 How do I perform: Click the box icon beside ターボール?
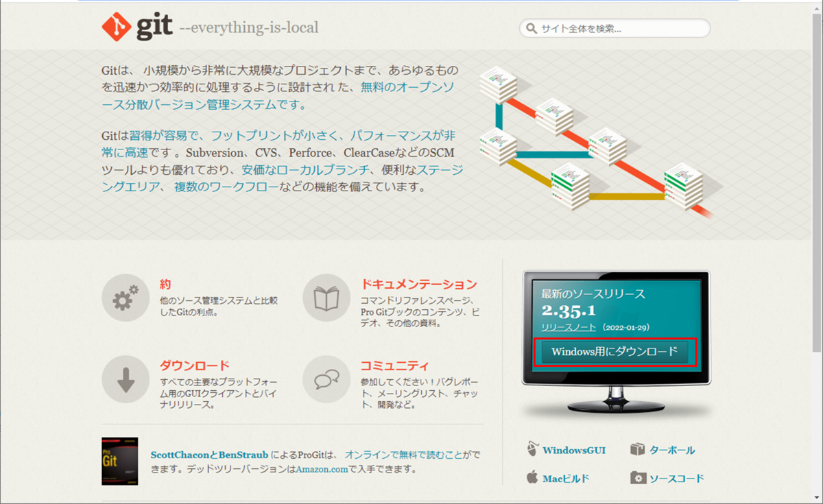[x=638, y=450]
